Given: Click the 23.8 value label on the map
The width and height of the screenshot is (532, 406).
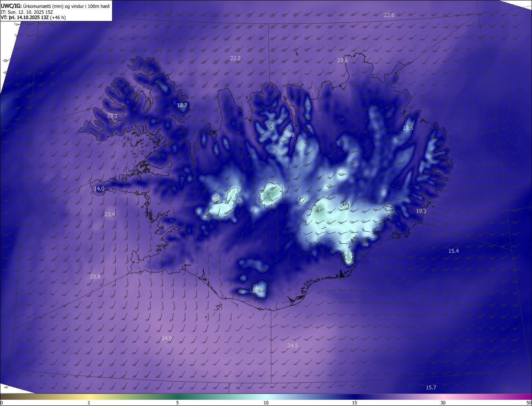Looking at the screenshot, I should click(95, 277).
